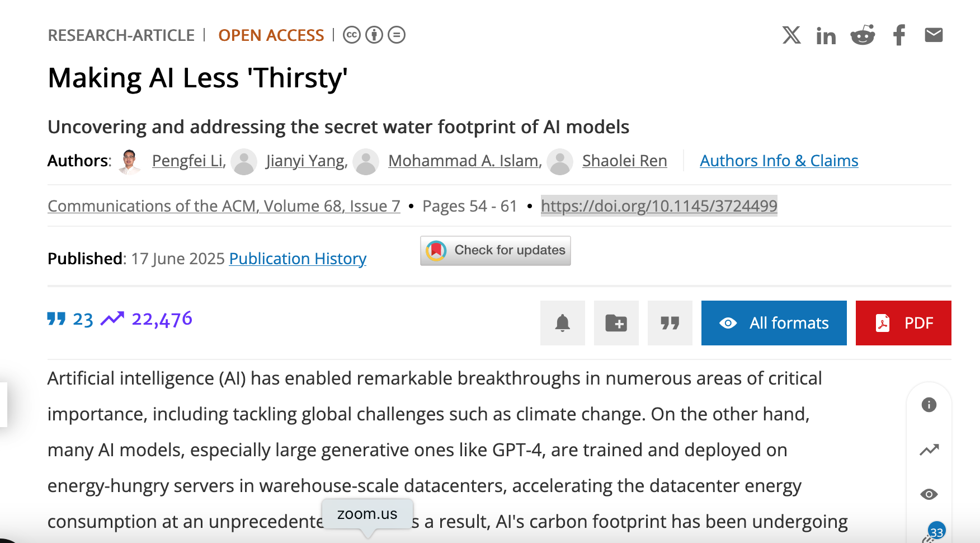Click the eye icon in side panel
This screenshot has height=543, width=980.
pos(929,494)
